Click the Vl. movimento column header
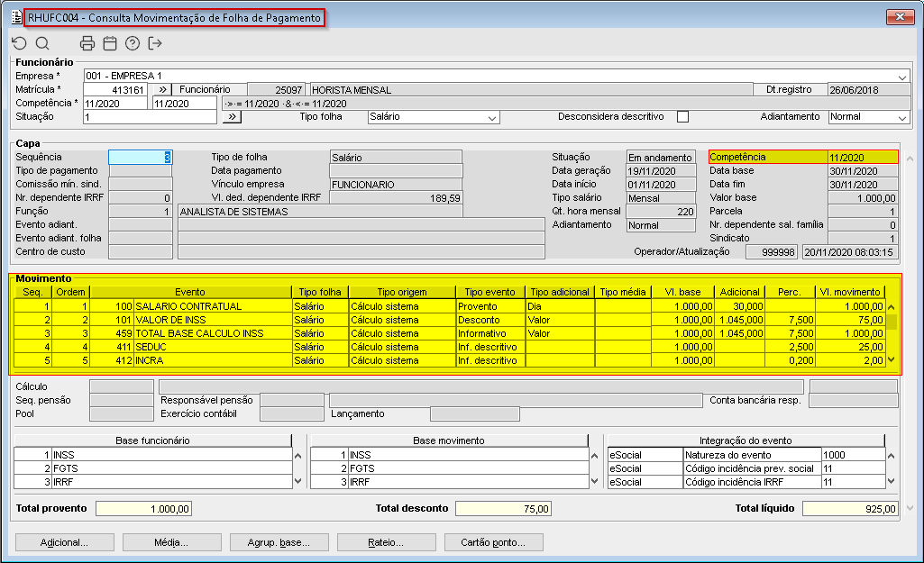 (x=849, y=292)
